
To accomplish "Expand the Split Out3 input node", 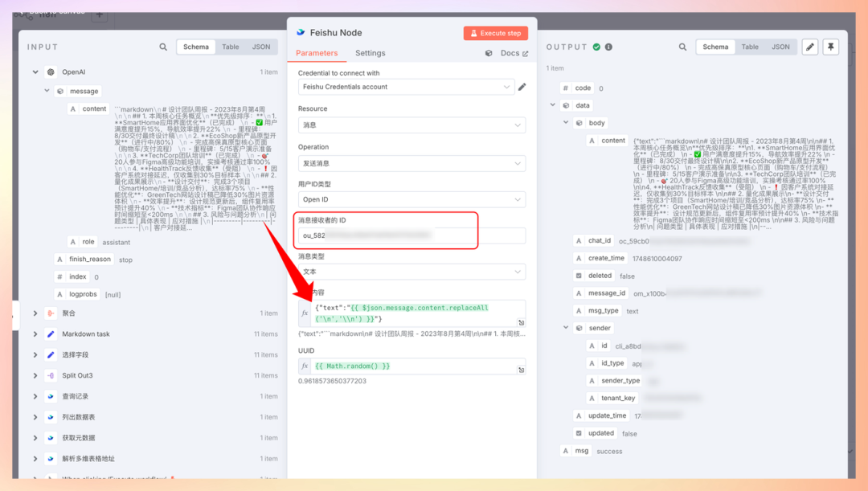I will [35, 376].
